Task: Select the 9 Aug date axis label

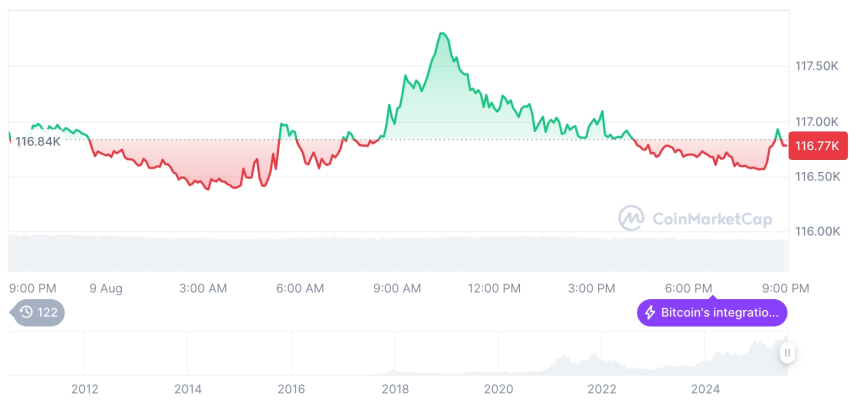Action: (105, 288)
